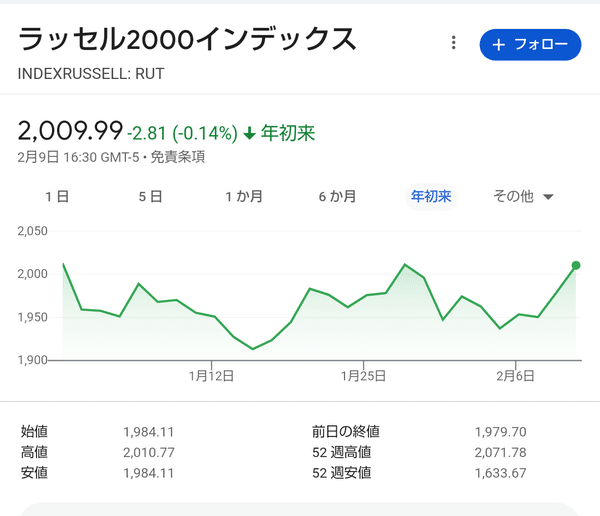Expand the その他 range dropdown

coord(523,197)
